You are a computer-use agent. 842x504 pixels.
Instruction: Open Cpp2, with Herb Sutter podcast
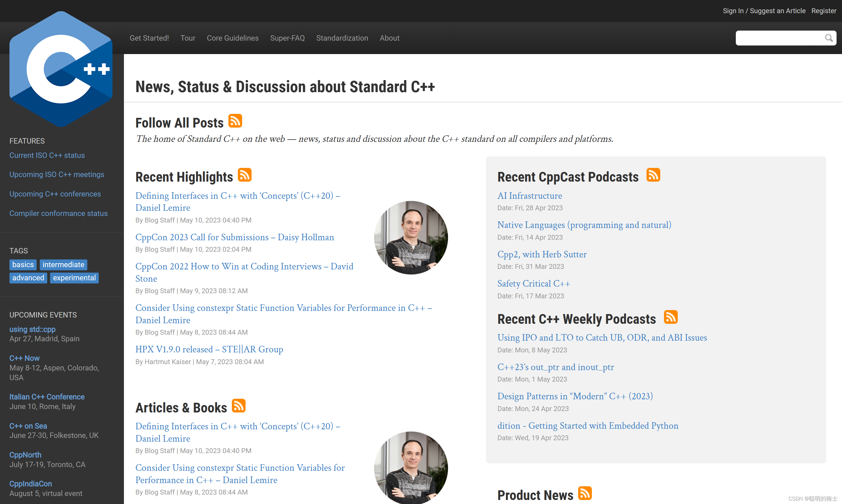point(541,254)
